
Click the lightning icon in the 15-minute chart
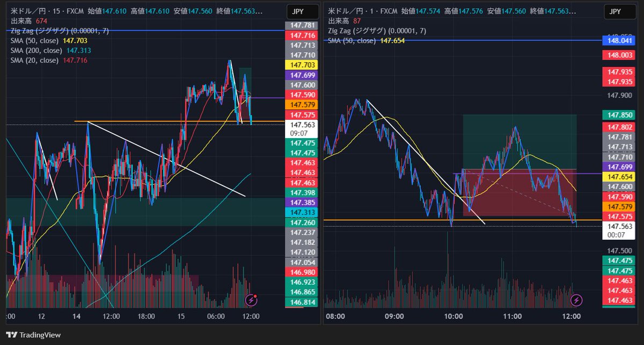coord(251,300)
